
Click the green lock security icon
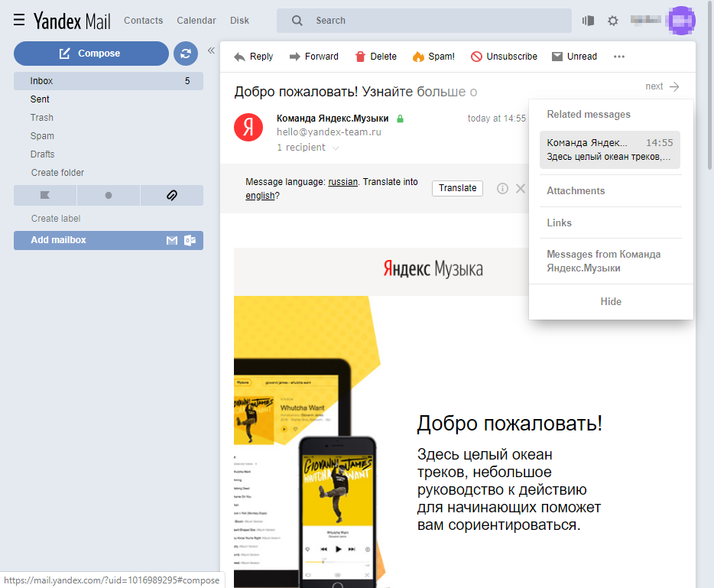(400, 119)
